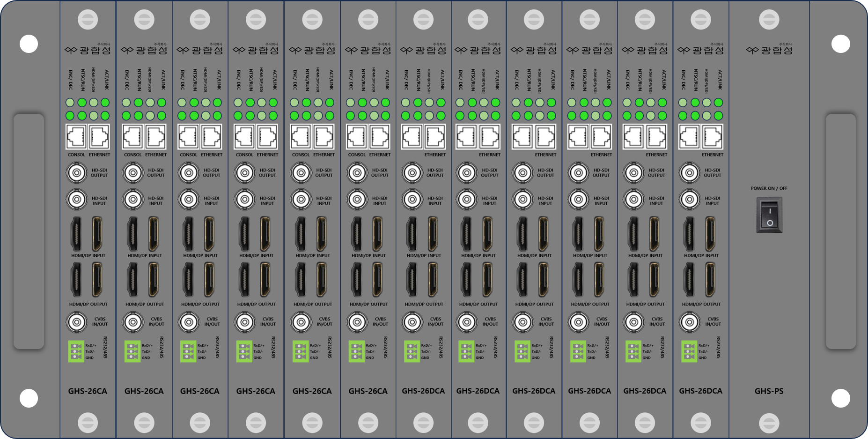This screenshot has height=439, width=868.
Task: Click CVBS IN/OUT connector on second GHS-26CA card
Action: click(133, 322)
